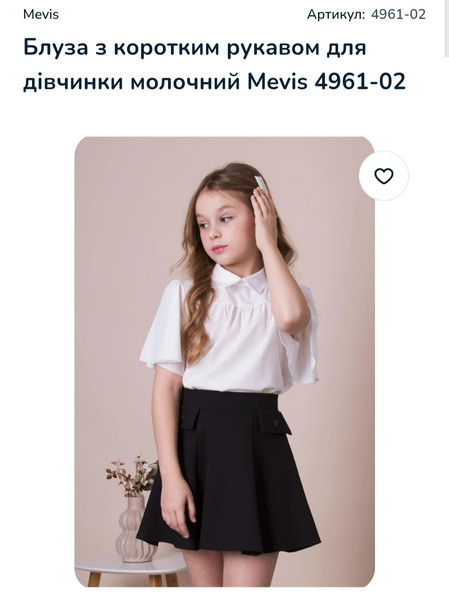Click the dried flowers in the vase
Screen dimensions: 449x600
click(132, 476)
